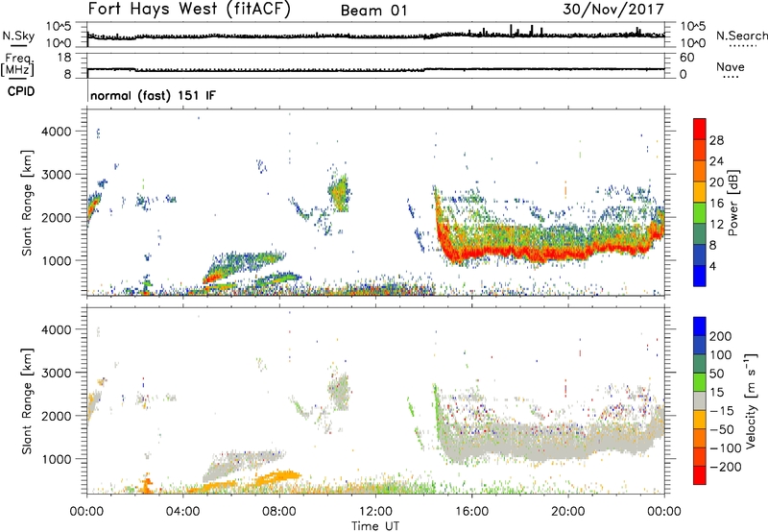Image resolution: width=768 pixels, height=532 pixels.
Task: Click the green backscatter patch near 10:30 UT in power panel
Action: [x=339, y=194]
